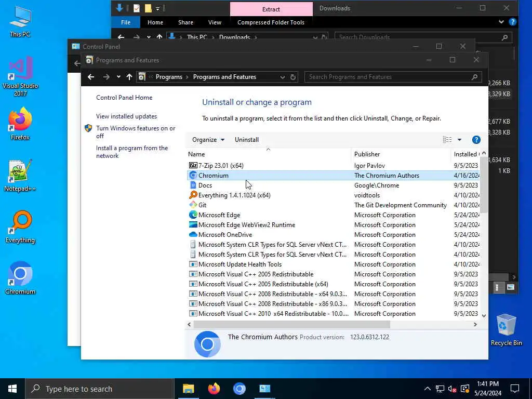Open View tab in Downloads window
The image size is (532, 399).
(x=215, y=22)
